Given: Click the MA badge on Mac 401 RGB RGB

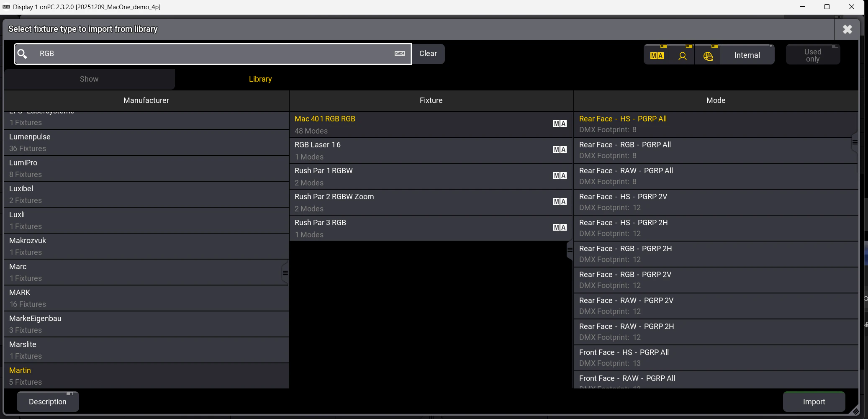Looking at the screenshot, I should tap(560, 123).
